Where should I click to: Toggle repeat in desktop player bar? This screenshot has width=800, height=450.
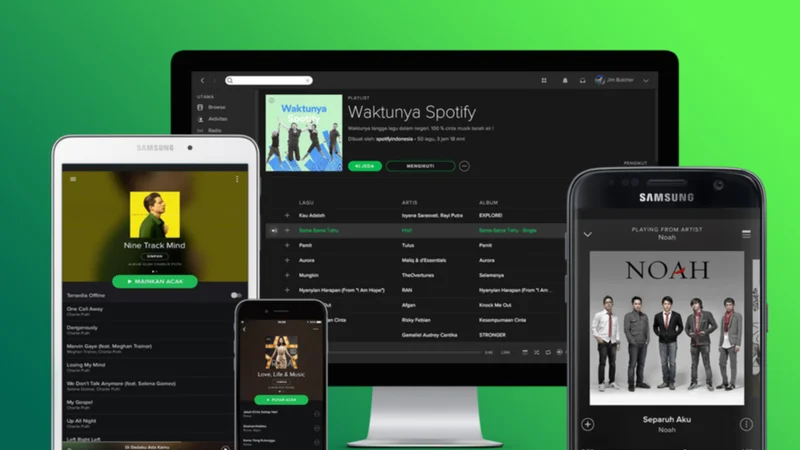548,352
